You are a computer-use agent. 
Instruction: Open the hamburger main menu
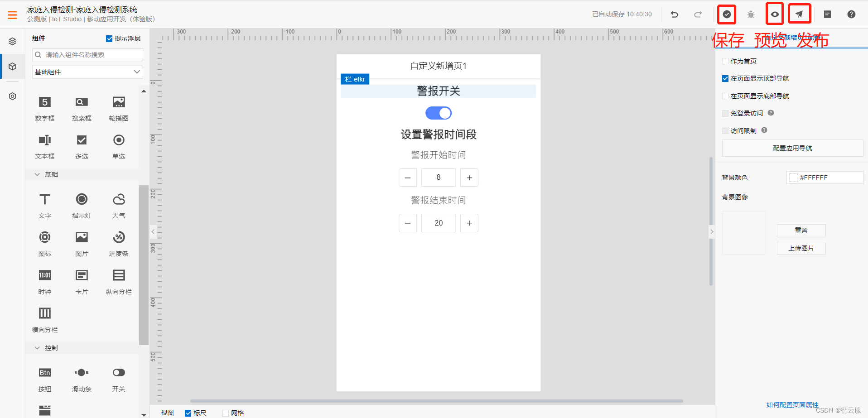click(12, 15)
